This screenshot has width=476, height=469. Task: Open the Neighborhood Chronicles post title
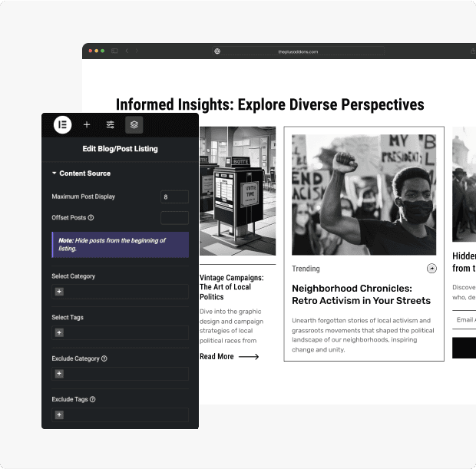pos(361,294)
